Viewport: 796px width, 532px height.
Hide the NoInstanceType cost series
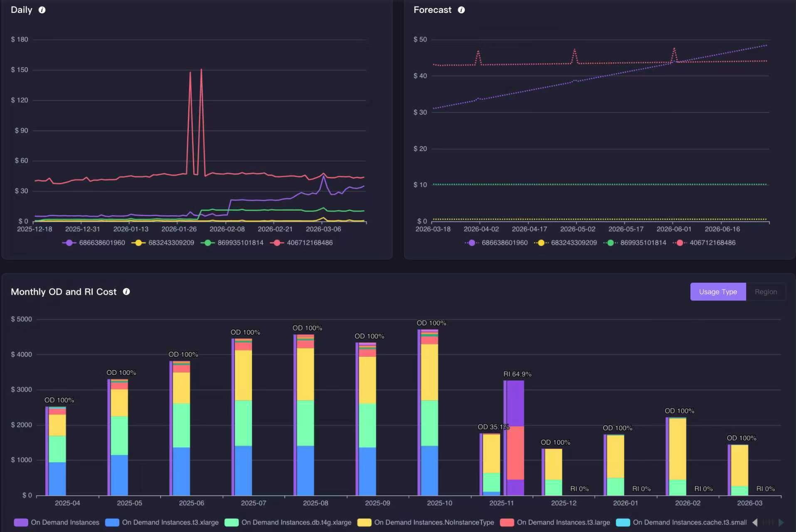tap(426, 522)
